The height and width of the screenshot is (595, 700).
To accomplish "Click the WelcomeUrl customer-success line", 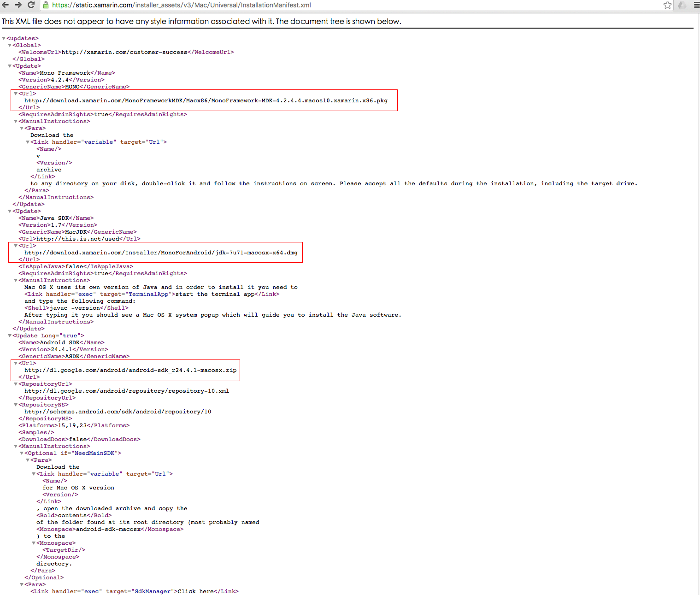I will point(126,53).
